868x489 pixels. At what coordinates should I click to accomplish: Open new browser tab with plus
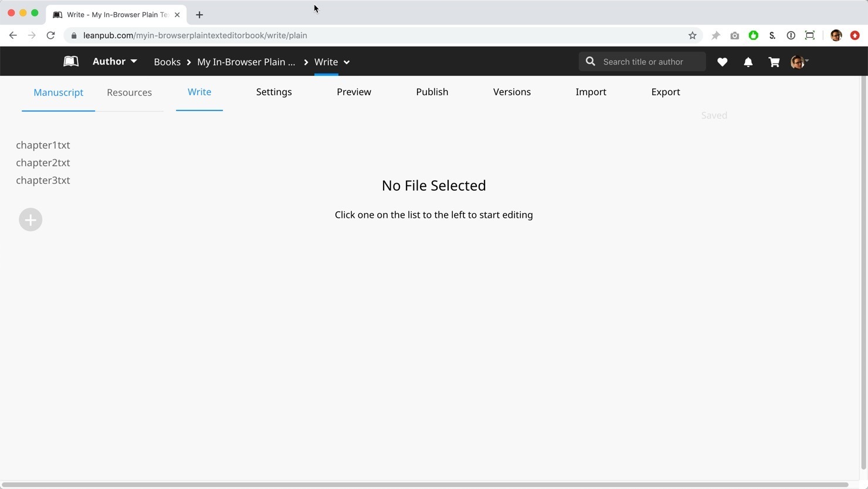(x=199, y=15)
